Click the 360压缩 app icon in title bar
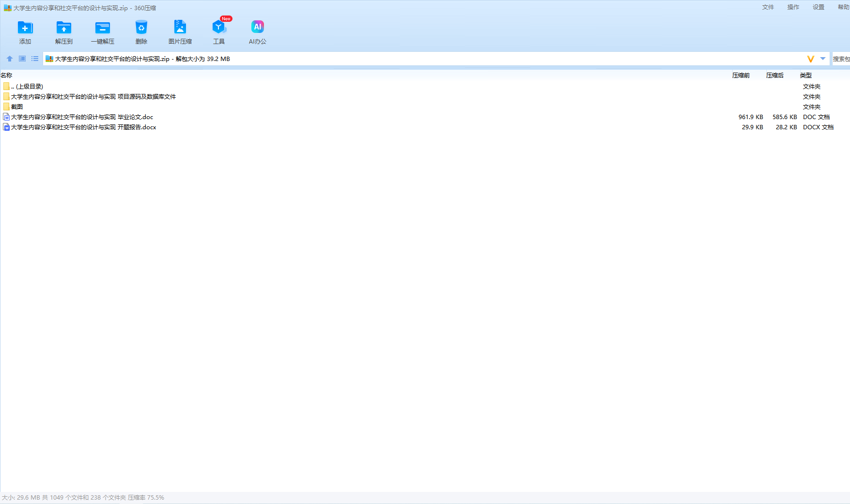The image size is (850, 504). [x=7, y=8]
